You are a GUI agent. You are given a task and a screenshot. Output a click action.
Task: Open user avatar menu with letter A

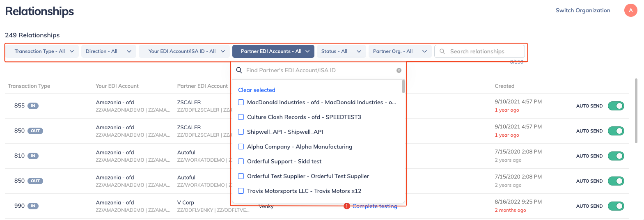630,10
